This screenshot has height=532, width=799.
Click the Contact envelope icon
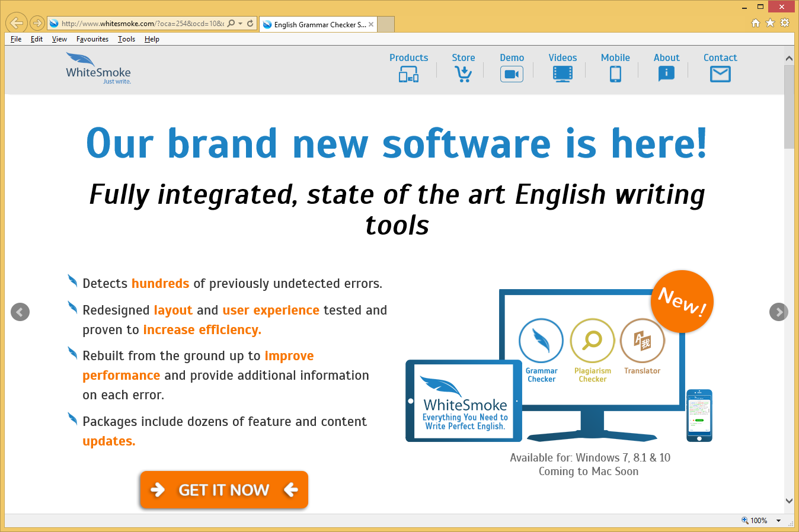coord(720,75)
